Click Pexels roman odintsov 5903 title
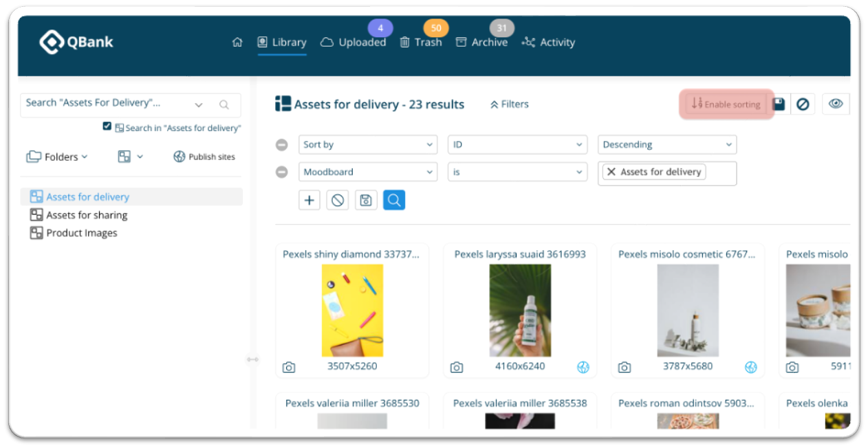 (x=686, y=403)
